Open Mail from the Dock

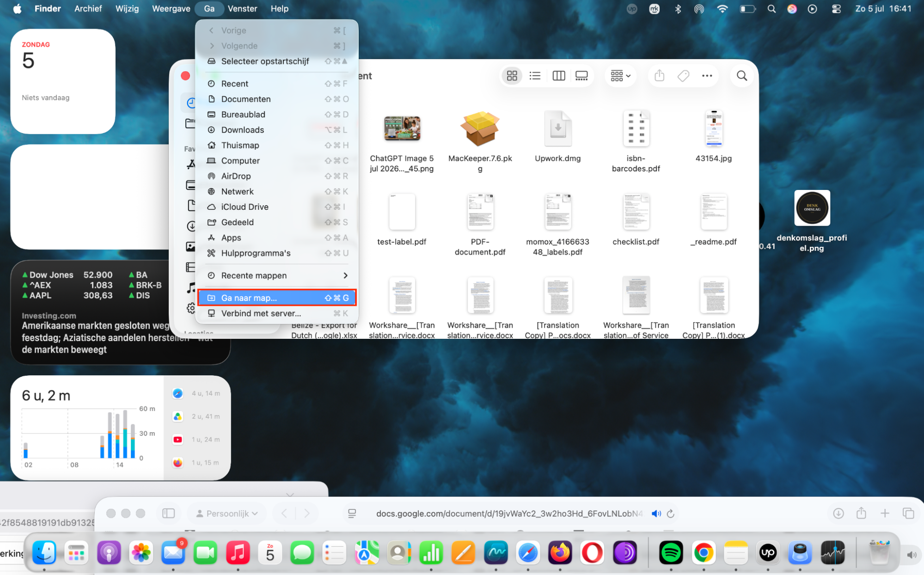point(173,552)
